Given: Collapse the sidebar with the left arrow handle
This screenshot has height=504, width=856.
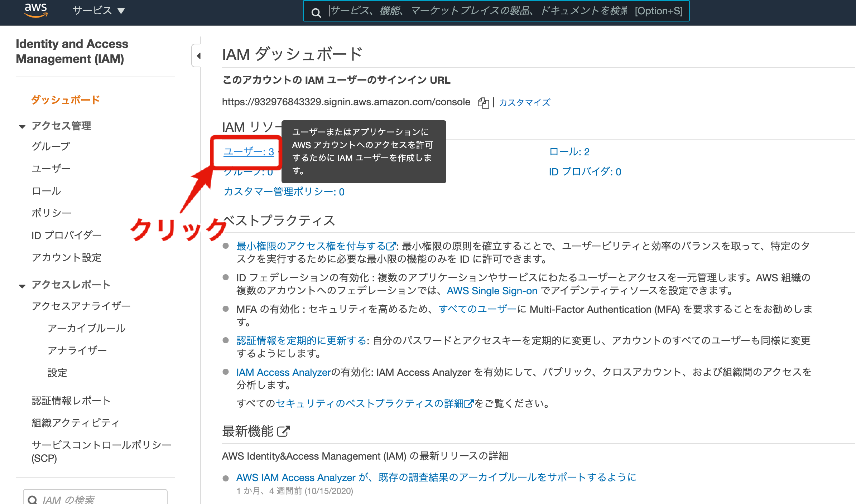Looking at the screenshot, I should click(198, 55).
